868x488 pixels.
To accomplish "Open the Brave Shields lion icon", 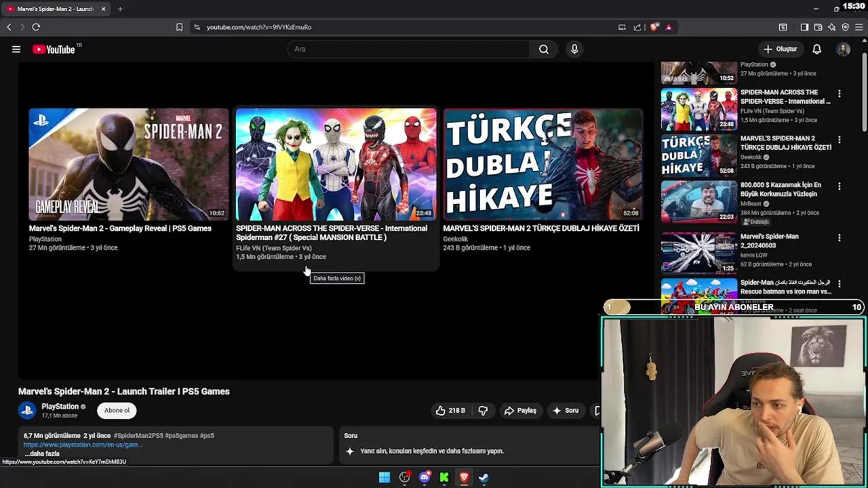I will [x=654, y=27].
